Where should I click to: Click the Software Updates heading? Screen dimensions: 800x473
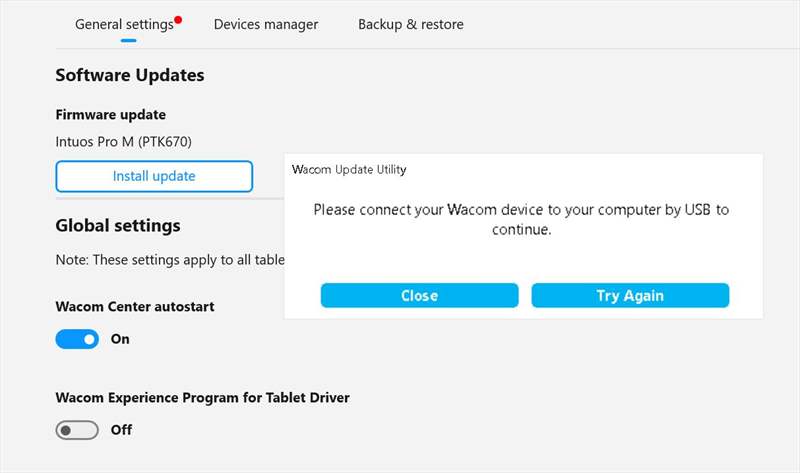coord(130,75)
